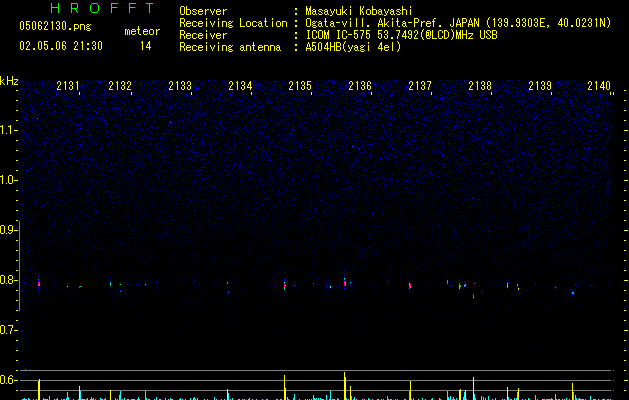The height and width of the screenshot is (400, 629).
Task: Click time marker 2139
Action: point(540,85)
